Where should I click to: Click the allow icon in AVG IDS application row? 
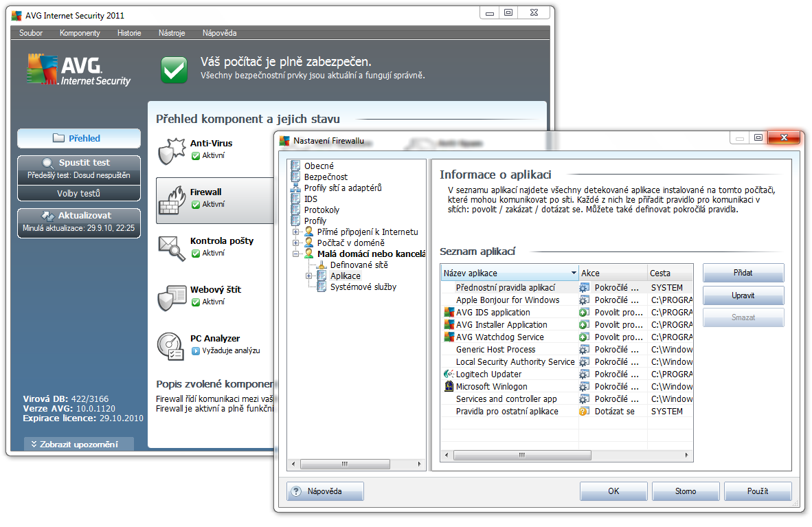pyautogui.click(x=584, y=313)
